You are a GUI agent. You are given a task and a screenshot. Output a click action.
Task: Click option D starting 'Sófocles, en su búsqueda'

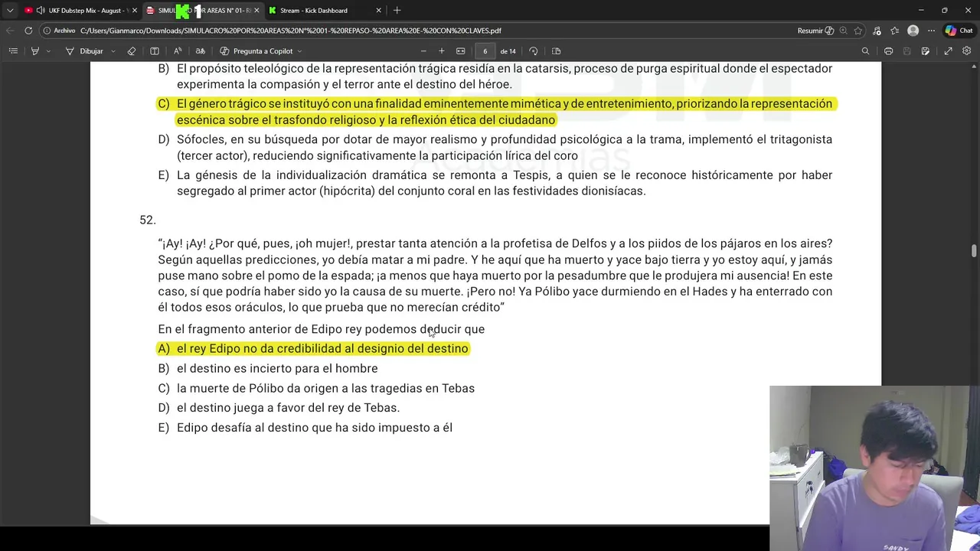tap(495, 148)
